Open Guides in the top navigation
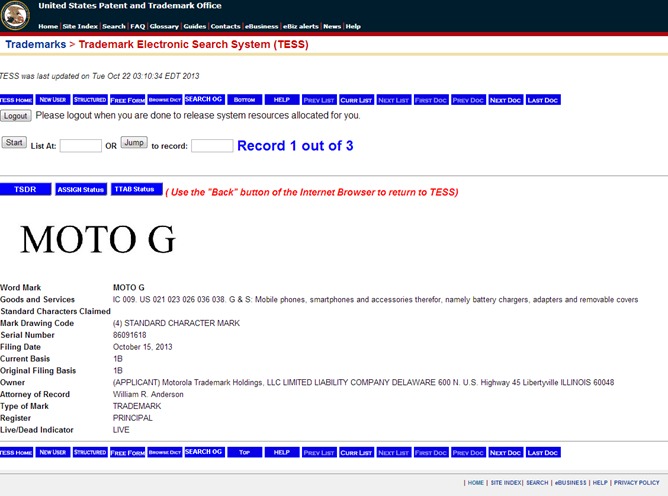The width and height of the screenshot is (668, 496). click(195, 26)
